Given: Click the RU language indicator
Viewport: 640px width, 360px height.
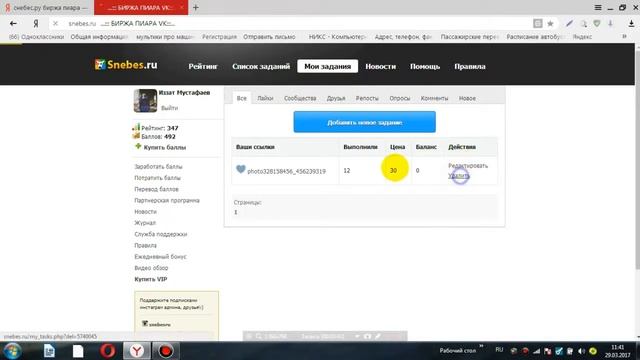Looking at the screenshot, I should 499,350.
